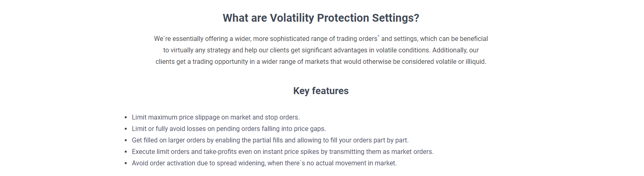The image size is (644, 176).
Task: Click the paragraph line starting "to virtually any strategy"
Action: point(321,50)
